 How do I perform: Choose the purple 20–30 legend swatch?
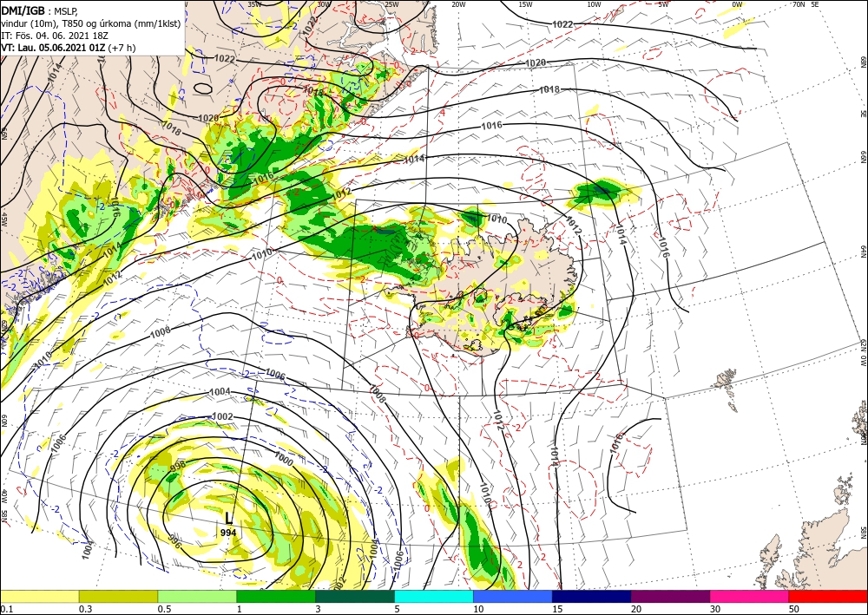pos(670,596)
